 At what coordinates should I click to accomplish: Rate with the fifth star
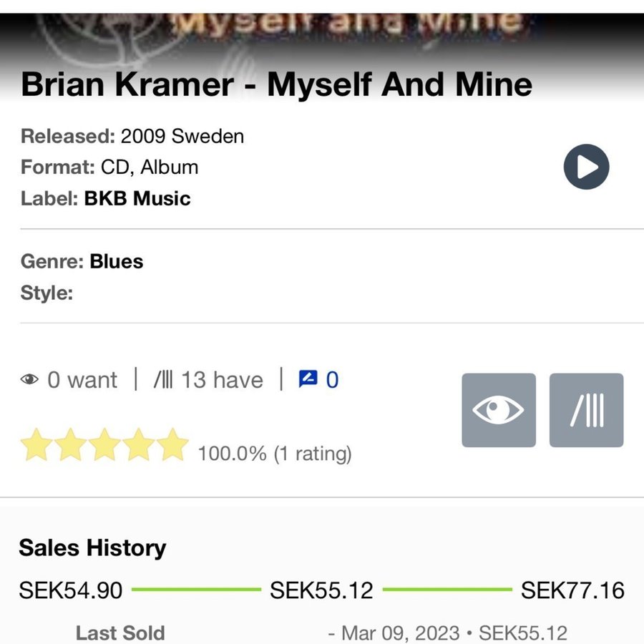(x=173, y=445)
